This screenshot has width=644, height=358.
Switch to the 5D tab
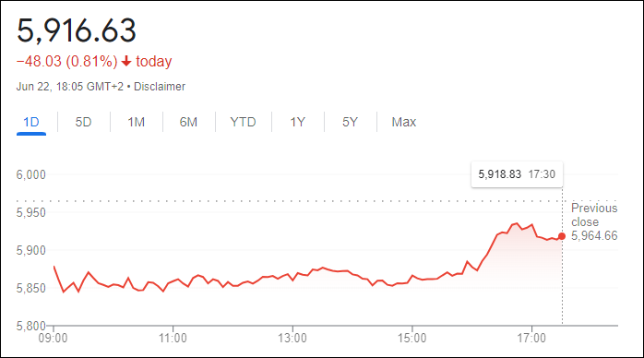pos(83,123)
